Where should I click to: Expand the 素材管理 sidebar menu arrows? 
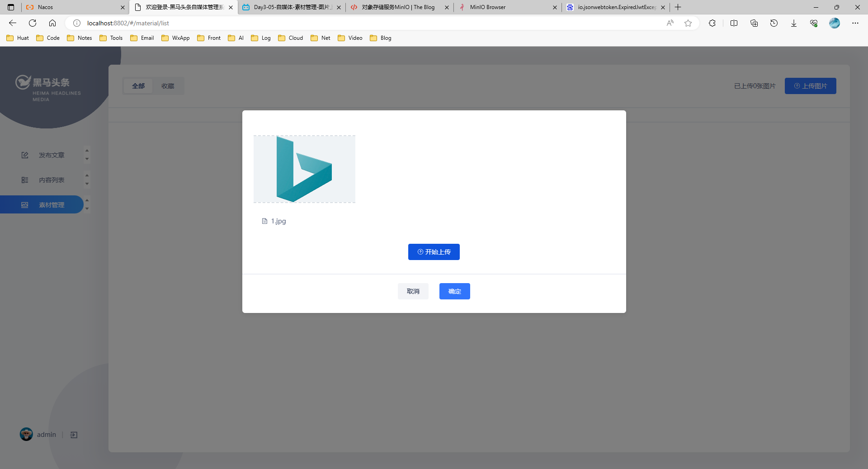(87, 204)
